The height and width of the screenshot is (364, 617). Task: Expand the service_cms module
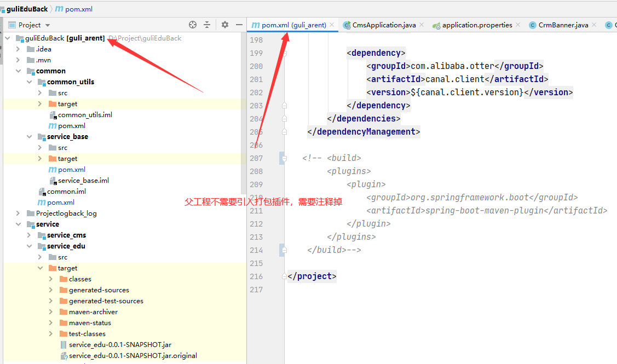[x=28, y=235]
